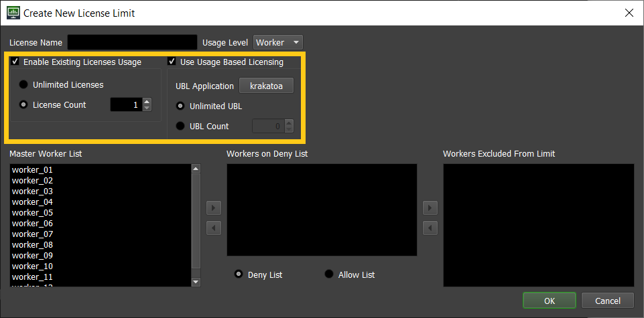644x318 pixels.
Task: Toggle Use Usage Based Licensing checkbox
Action: point(172,62)
